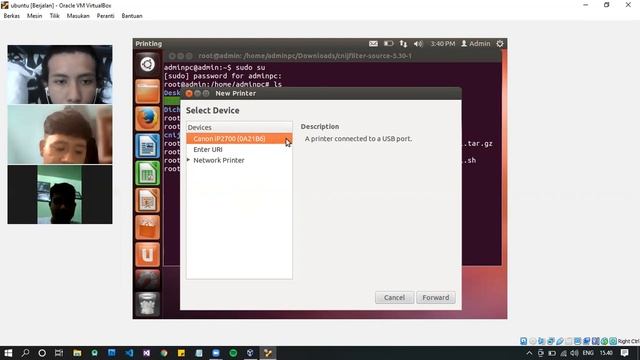Open the session gear menu in Ubuntu panel
Image resolution: width=640 pixels, height=360 pixels.
(x=500, y=44)
